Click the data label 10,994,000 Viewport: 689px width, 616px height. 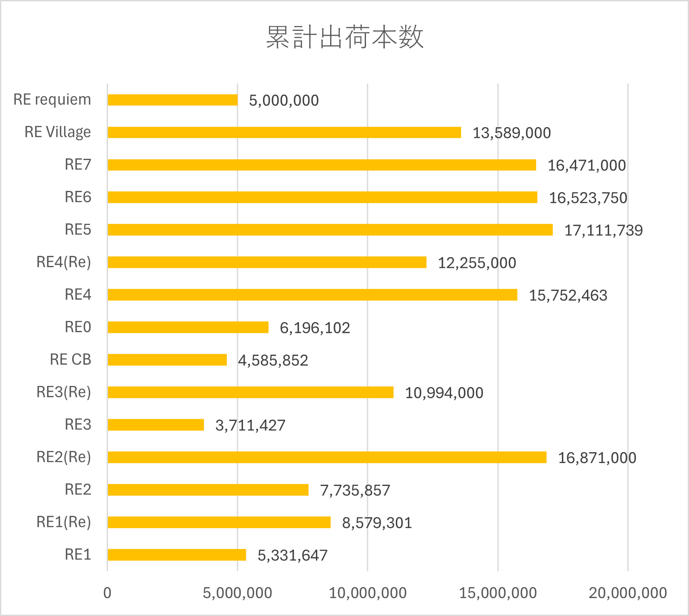444,393
